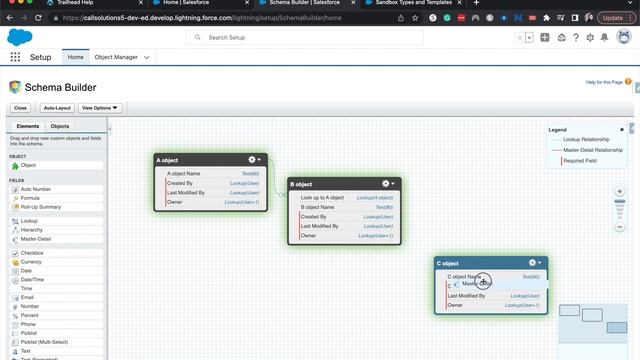Open a new browser tab
640x360 pixels.
(x=476, y=3)
